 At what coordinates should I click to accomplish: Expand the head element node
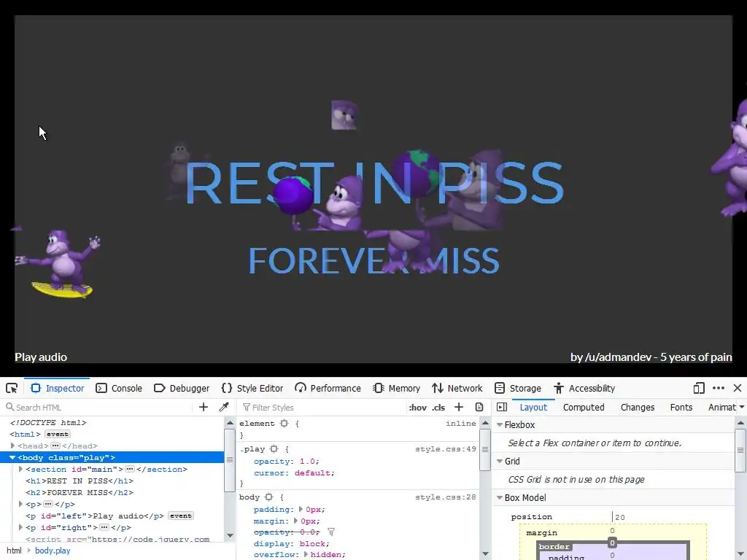coord(13,446)
